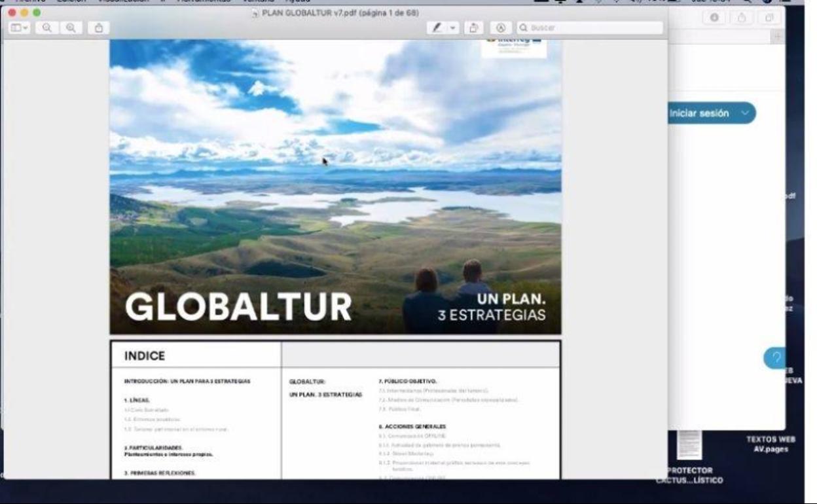Image resolution: width=817 pixels, height=504 pixels.
Task: Click the background browser's tabs overview icon
Action: (769, 18)
